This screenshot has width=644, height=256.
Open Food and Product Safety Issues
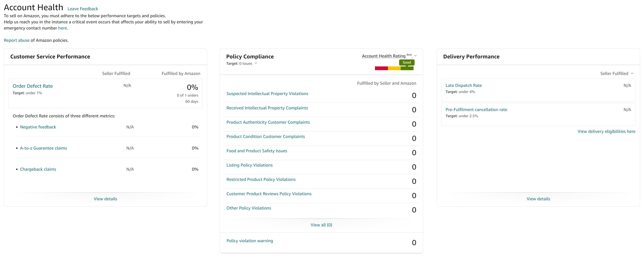tap(257, 151)
